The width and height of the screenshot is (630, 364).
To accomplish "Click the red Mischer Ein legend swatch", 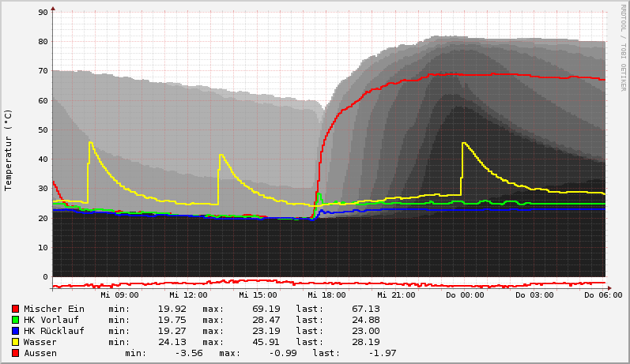I will tap(15, 309).
